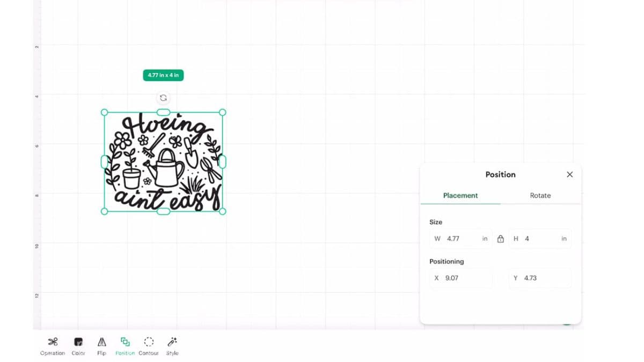
Task: Select the 'Hoeing aint easy' design
Action: (163, 161)
